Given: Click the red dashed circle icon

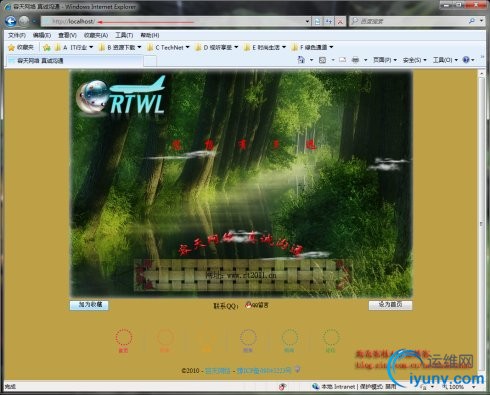Looking at the screenshot, I should (x=124, y=338).
